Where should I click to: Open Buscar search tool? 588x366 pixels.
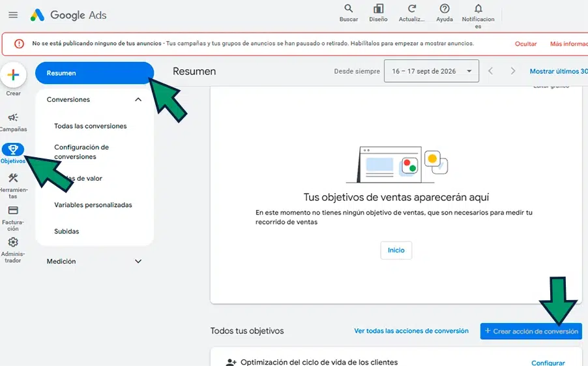pos(349,13)
